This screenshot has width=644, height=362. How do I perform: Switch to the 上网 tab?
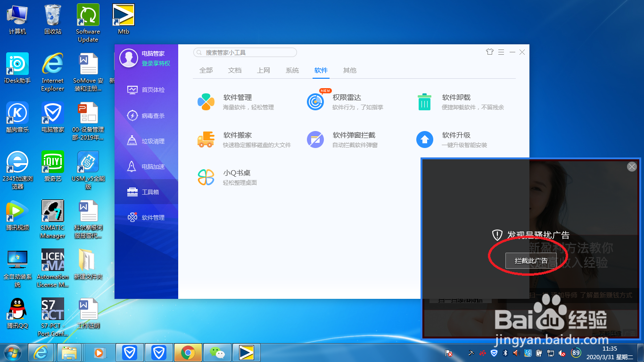264,70
